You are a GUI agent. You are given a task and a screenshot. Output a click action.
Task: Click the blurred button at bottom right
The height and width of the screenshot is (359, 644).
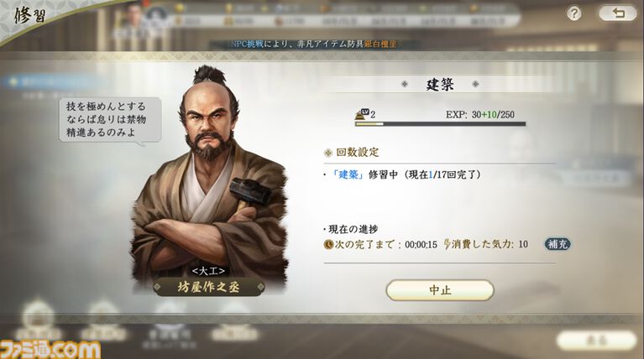[x=596, y=341]
